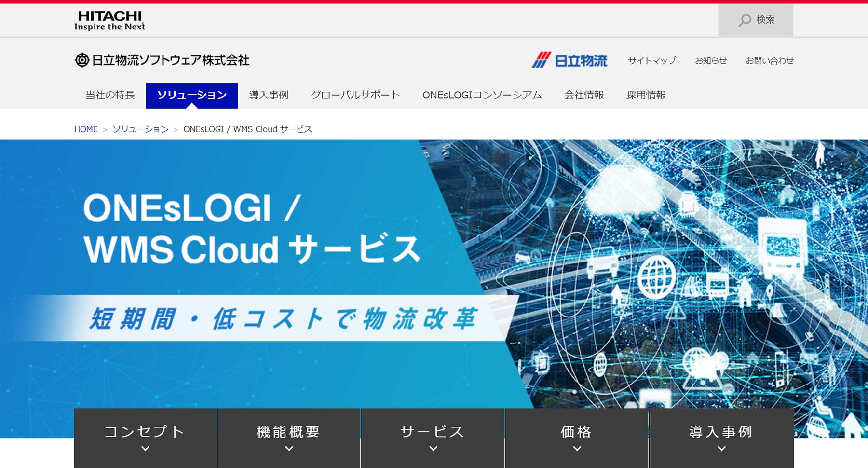Open the サイトマップ link
868x468 pixels.
[652, 61]
